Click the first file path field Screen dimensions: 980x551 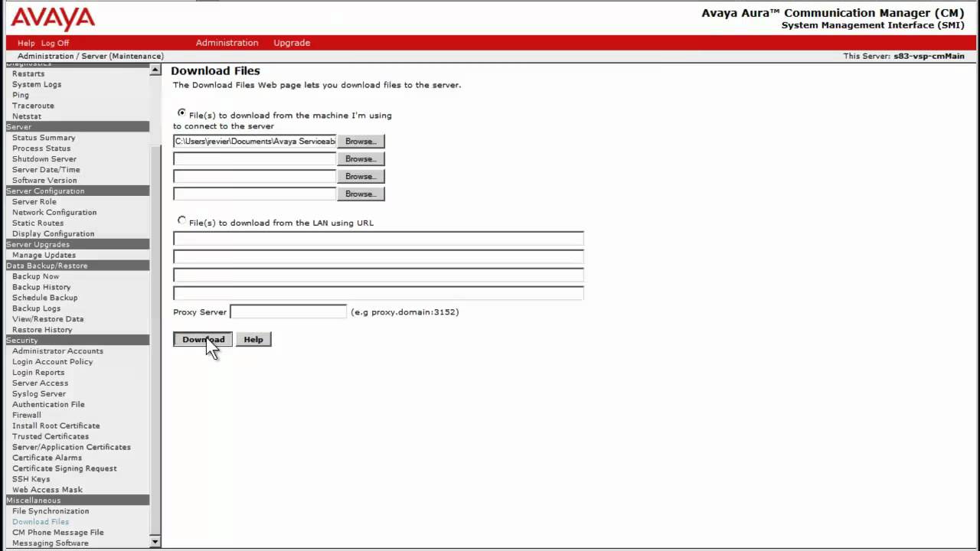click(x=255, y=141)
